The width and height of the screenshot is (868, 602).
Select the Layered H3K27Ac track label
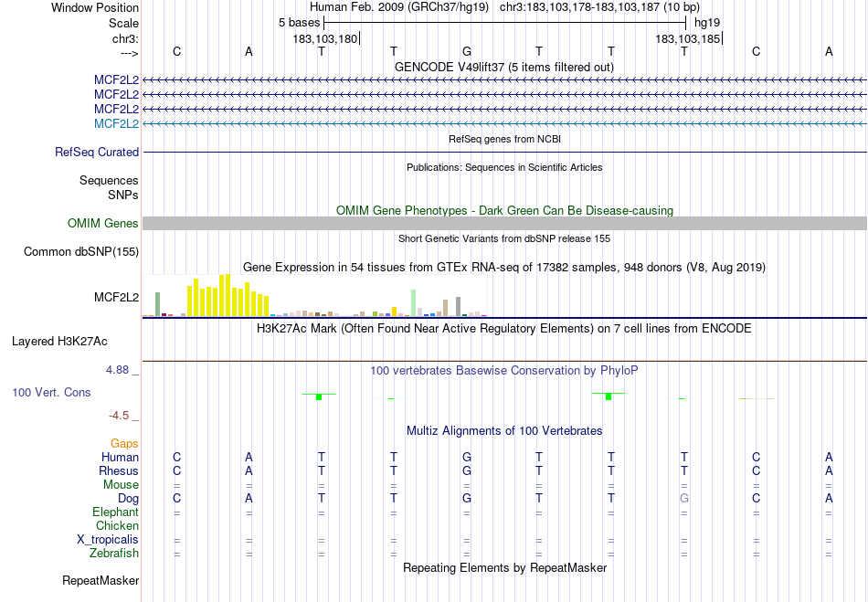[59, 342]
